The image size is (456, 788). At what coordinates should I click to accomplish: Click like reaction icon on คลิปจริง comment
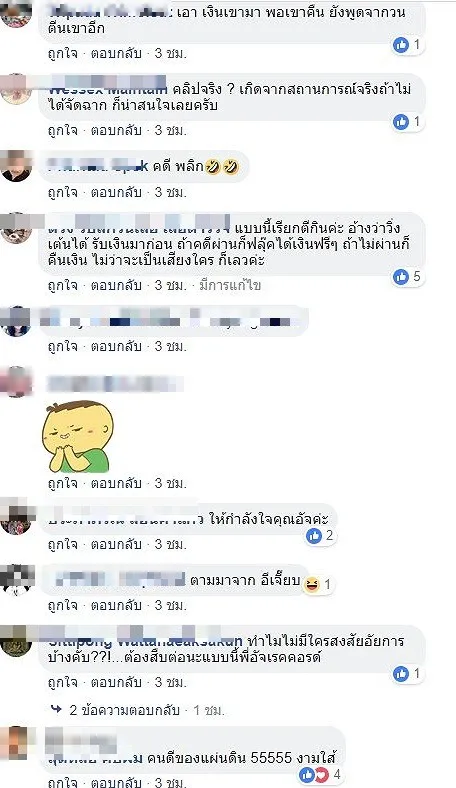(x=401, y=122)
